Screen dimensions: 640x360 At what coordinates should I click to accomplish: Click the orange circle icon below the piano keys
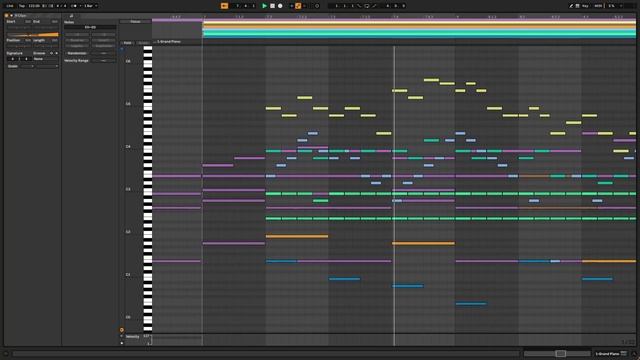coord(122,330)
